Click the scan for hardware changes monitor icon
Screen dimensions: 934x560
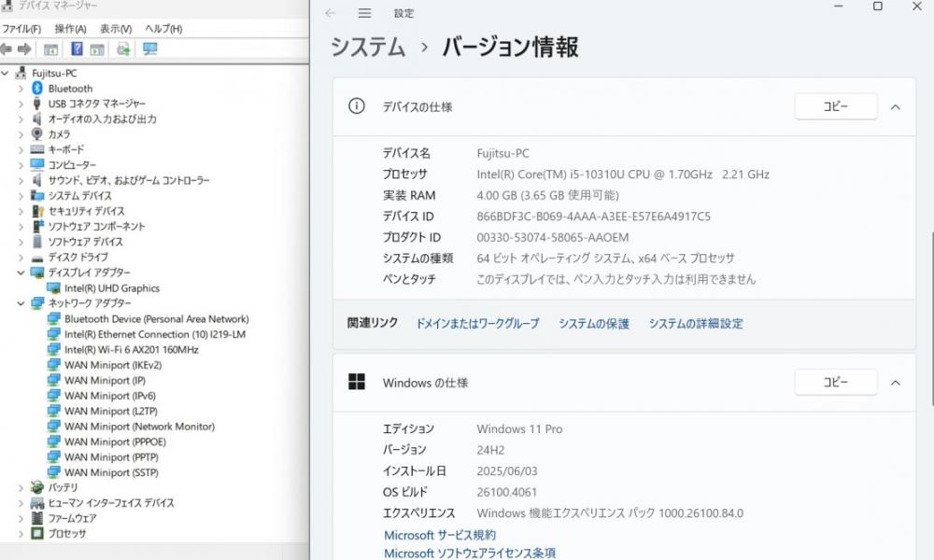pos(150,49)
